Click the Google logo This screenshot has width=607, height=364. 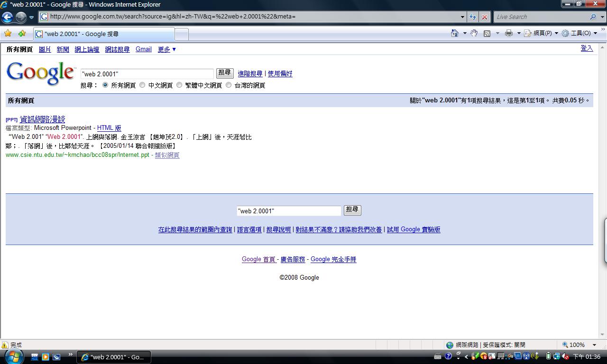pos(41,73)
